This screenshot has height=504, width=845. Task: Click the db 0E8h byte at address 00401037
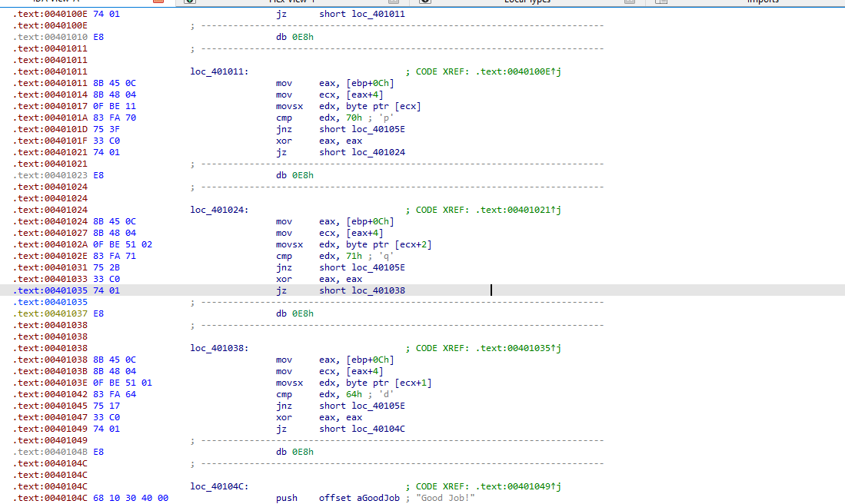click(294, 314)
